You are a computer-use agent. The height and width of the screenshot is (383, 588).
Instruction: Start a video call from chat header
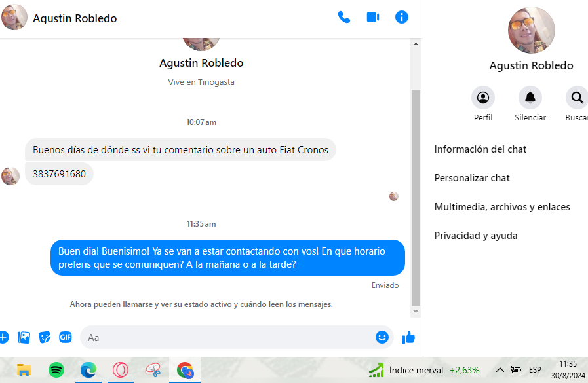pos(373,17)
